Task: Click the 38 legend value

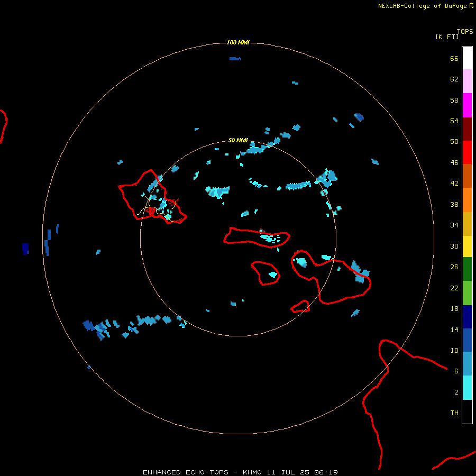Action: click(454, 204)
